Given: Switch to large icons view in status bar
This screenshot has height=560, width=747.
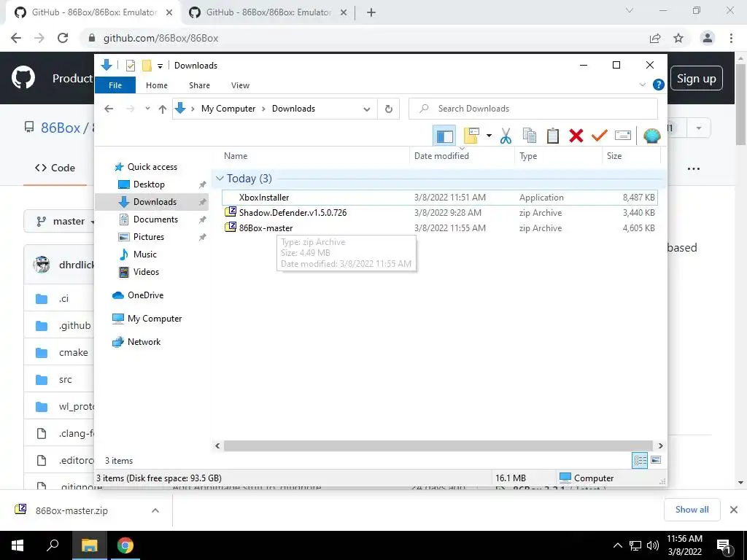Looking at the screenshot, I should (656, 460).
